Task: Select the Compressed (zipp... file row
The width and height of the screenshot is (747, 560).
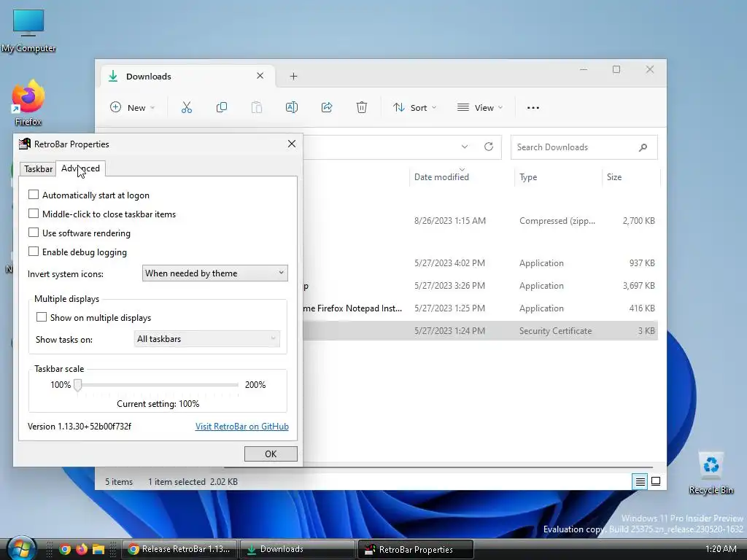Action: 480,220
